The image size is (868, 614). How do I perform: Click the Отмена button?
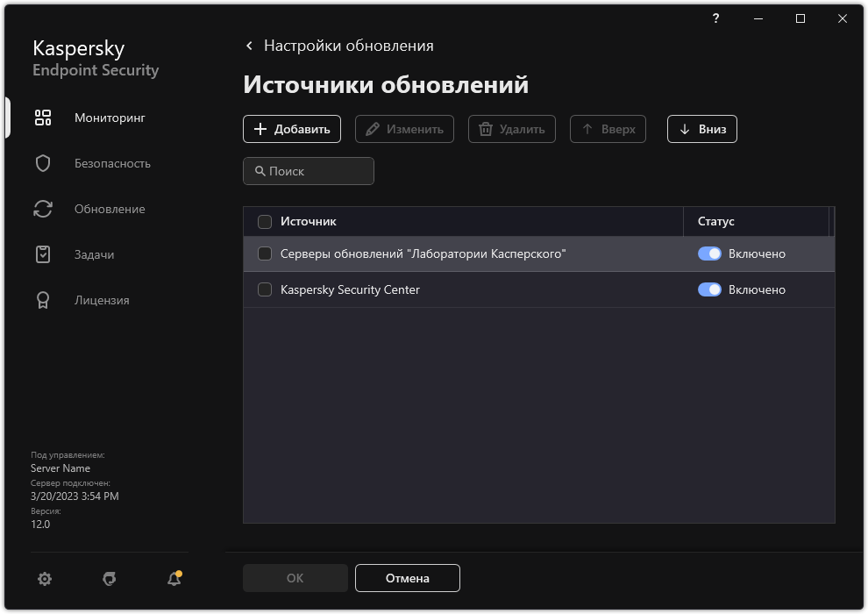(x=407, y=577)
